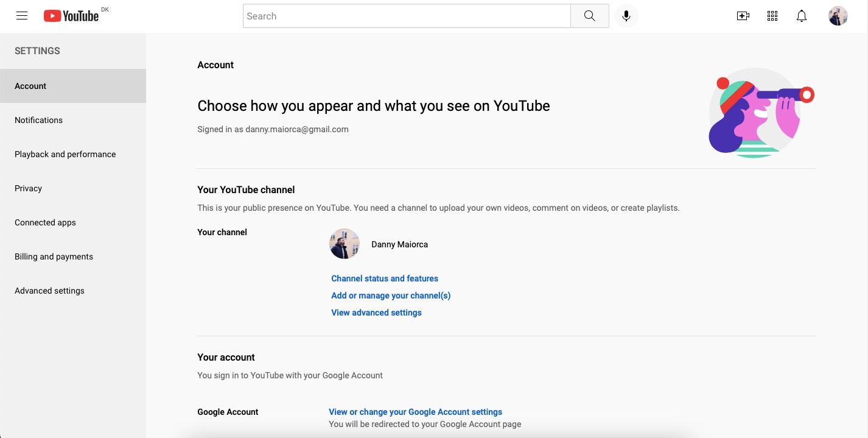The height and width of the screenshot is (438, 868).
Task: Click the search magnifier icon
Action: point(589,16)
